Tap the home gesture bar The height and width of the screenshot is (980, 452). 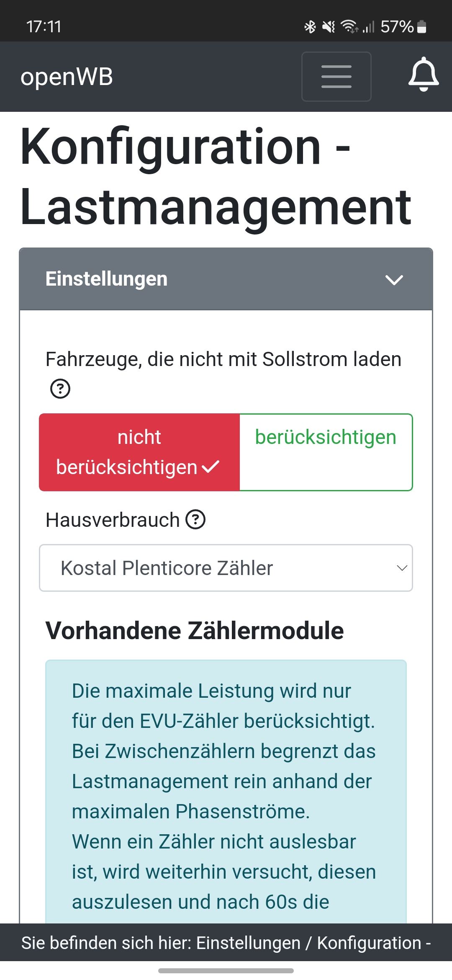coord(226,971)
